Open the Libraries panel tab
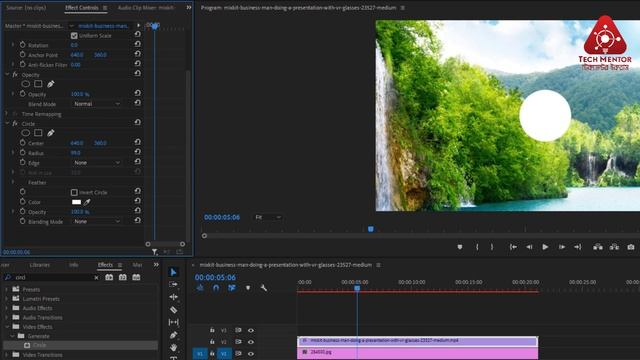Screen dimensions: 640x360 coord(40,265)
